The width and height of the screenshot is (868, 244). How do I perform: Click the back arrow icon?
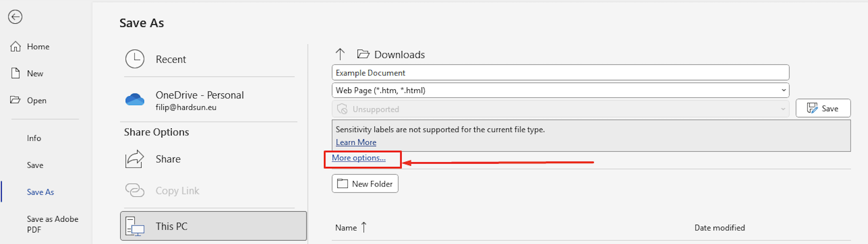coord(15,17)
